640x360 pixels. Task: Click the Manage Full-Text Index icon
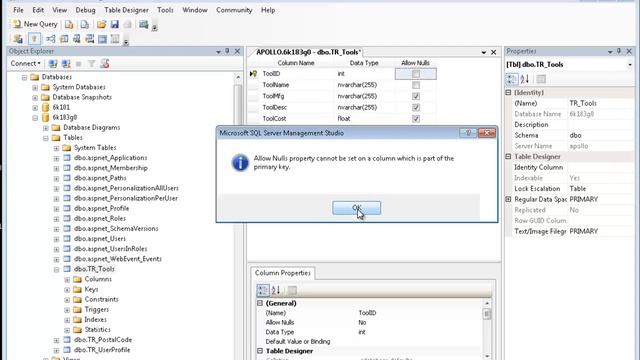(77, 39)
